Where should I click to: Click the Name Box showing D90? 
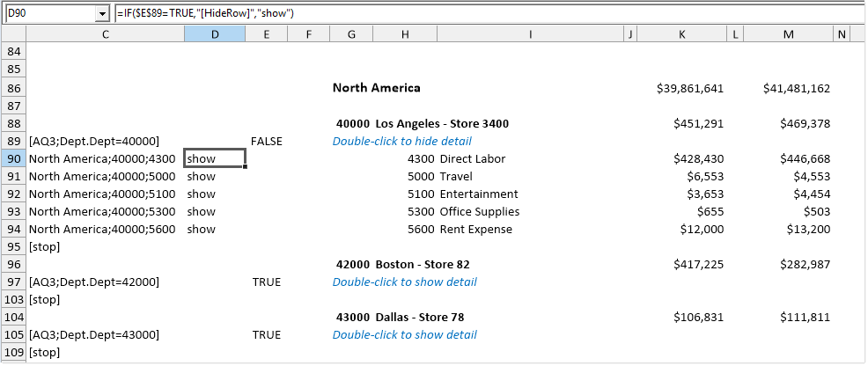[x=48, y=14]
